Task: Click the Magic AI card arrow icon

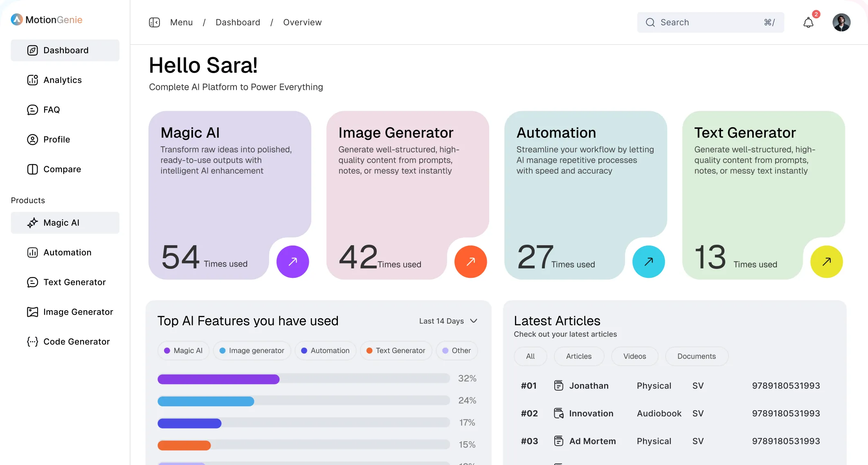Action: point(292,262)
